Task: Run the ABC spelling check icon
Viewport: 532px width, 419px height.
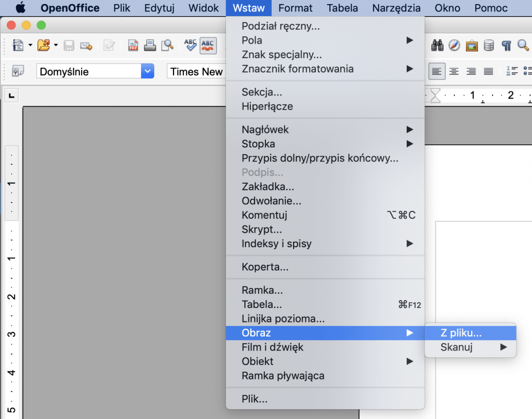Action: tap(190, 45)
